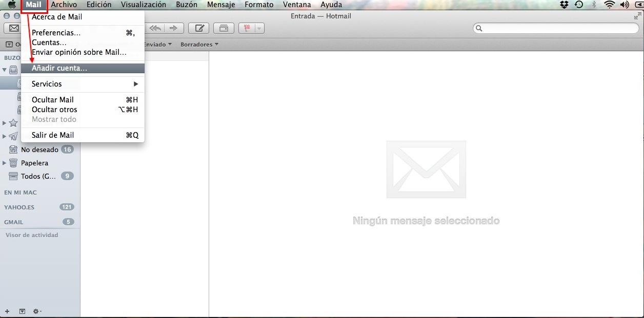Open the No deseado junk mailbox

pyautogui.click(x=39, y=150)
